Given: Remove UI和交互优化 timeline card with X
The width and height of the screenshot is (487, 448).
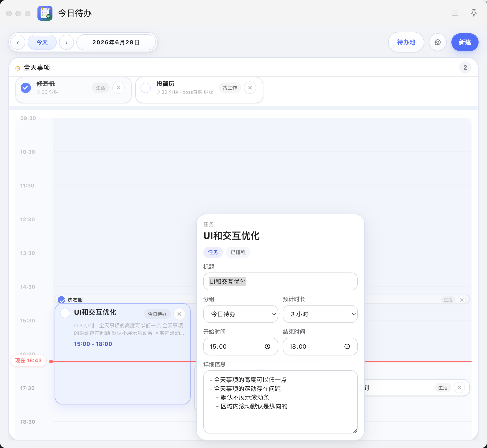Looking at the screenshot, I should [x=179, y=314].
